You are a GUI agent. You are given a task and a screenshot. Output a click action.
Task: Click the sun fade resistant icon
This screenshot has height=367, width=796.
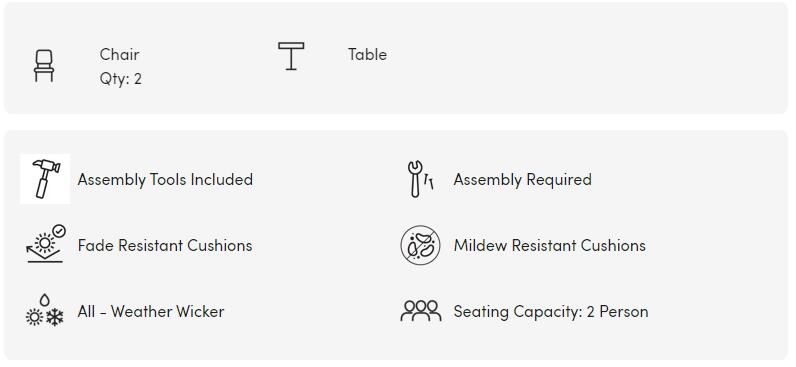coord(46,245)
